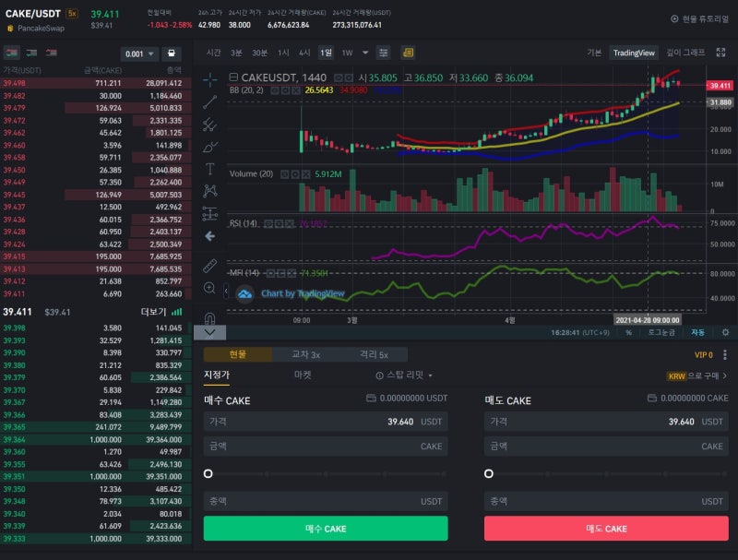The image size is (738, 560).
Task: Click the orange chart template icon
Action: pyautogui.click(x=408, y=53)
